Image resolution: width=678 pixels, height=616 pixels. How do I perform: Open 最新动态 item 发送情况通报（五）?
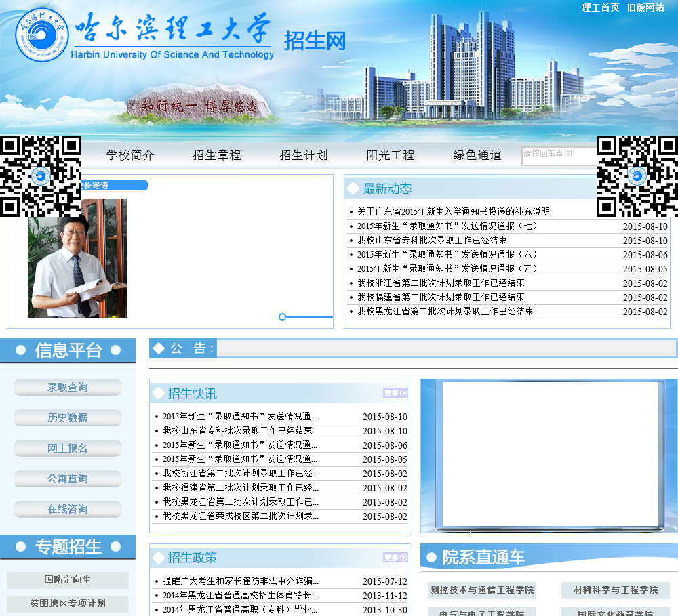447,269
